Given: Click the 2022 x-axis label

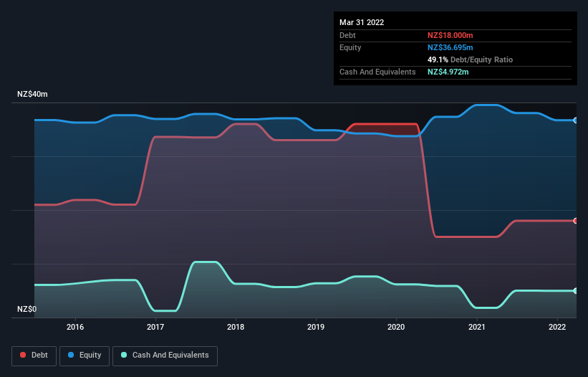Looking at the screenshot, I should click(557, 327).
